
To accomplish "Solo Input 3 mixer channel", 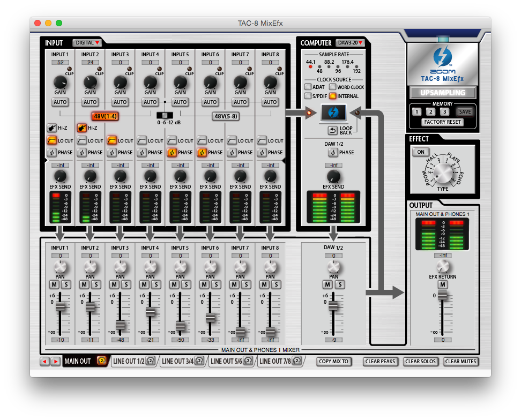I will pos(126,284).
